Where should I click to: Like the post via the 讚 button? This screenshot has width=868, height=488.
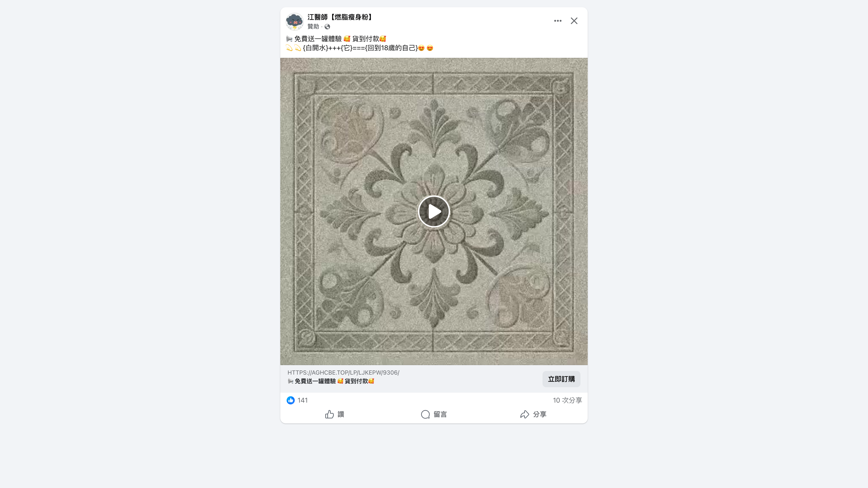[x=334, y=415]
